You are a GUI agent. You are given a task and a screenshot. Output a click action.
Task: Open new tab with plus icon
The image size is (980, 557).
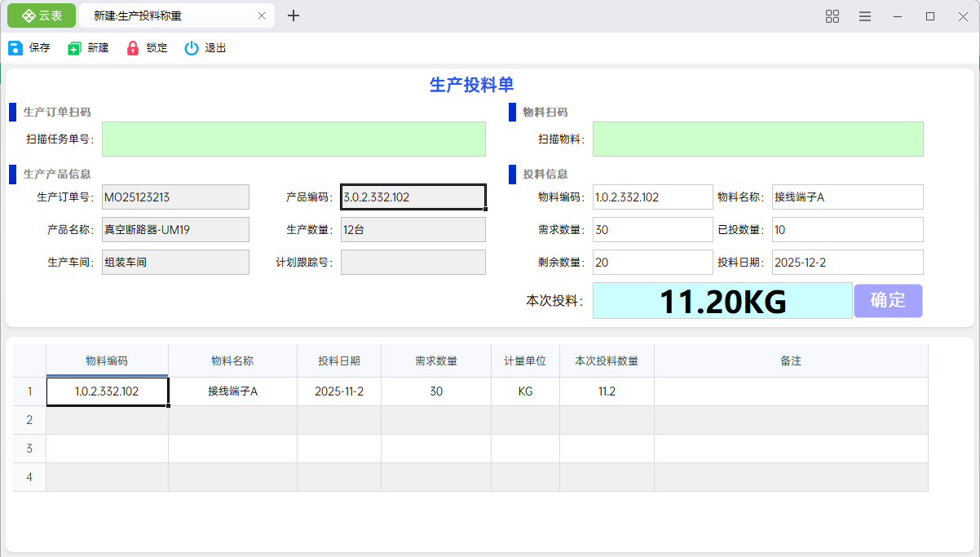click(294, 15)
